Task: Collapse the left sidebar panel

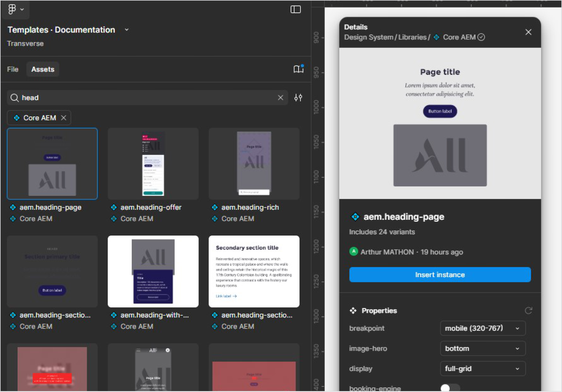Action: tap(296, 9)
